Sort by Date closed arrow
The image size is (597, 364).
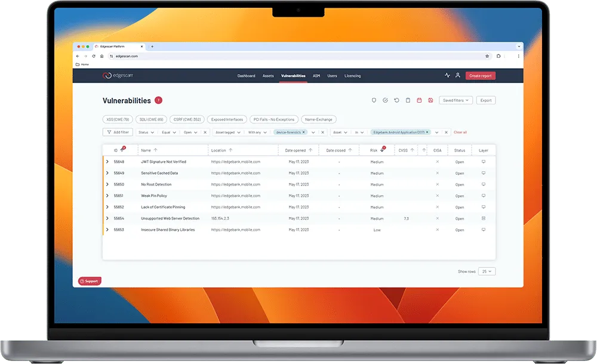coord(350,150)
